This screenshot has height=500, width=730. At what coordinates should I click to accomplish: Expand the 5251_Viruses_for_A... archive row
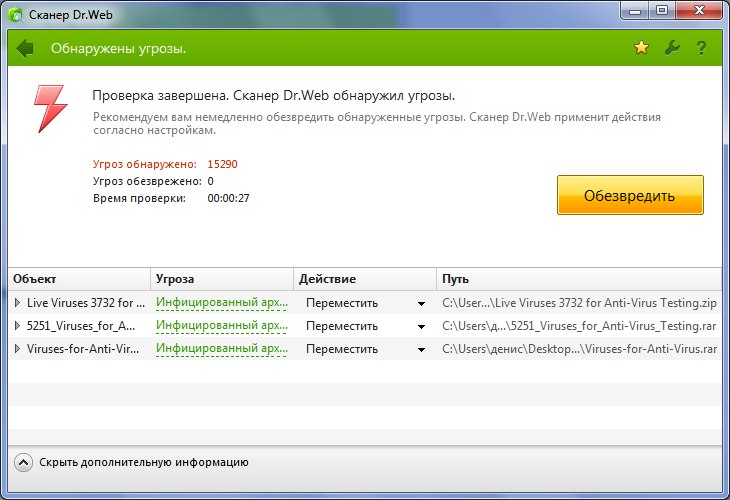[17, 325]
